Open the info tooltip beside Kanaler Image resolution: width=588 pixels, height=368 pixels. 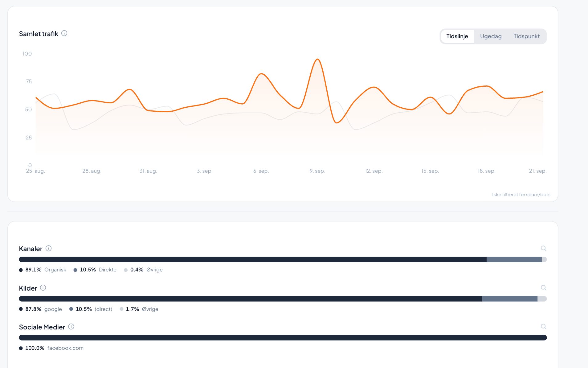[48, 248]
